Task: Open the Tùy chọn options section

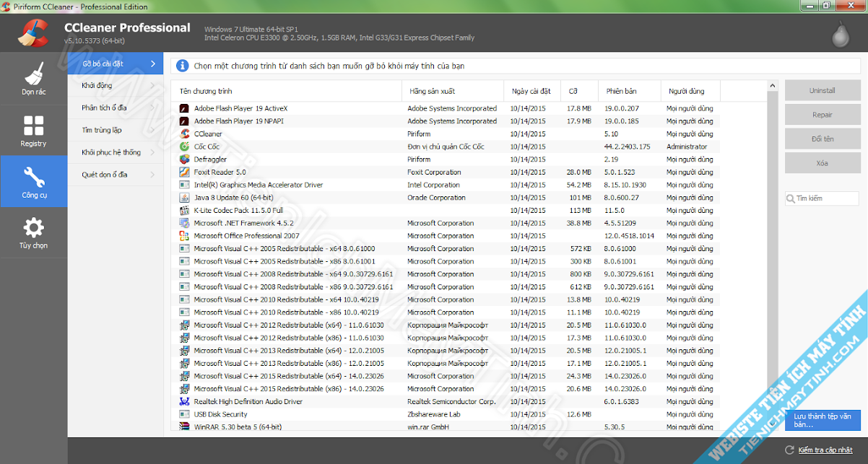Action: [33, 232]
